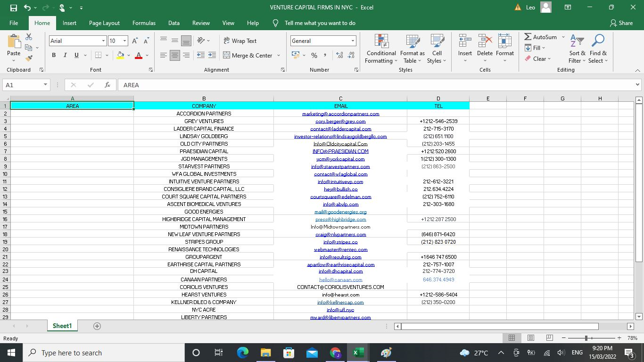Add a new sheet with plus icon
The image size is (644, 362).
pyautogui.click(x=97, y=326)
